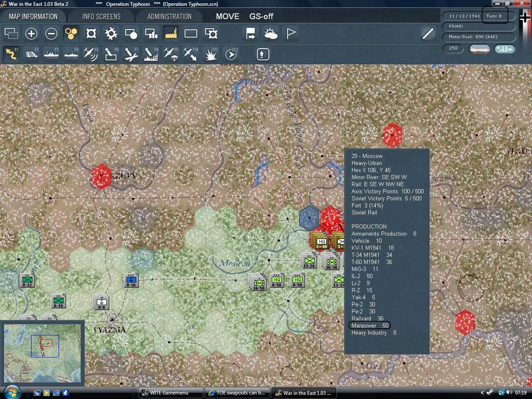532x399 pixels.
Task: Click the circled arrow icon (F12)
Action: [x=231, y=54]
